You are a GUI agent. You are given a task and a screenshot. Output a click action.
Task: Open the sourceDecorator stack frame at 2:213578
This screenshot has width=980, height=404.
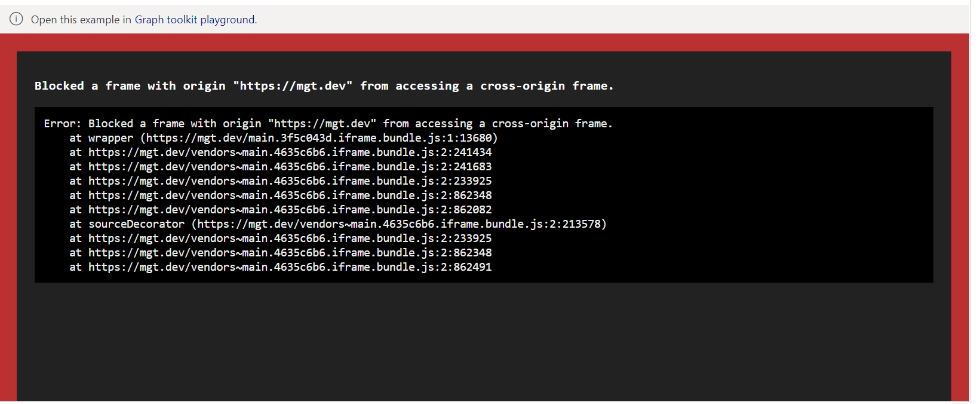pyautogui.click(x=338, y=224)
